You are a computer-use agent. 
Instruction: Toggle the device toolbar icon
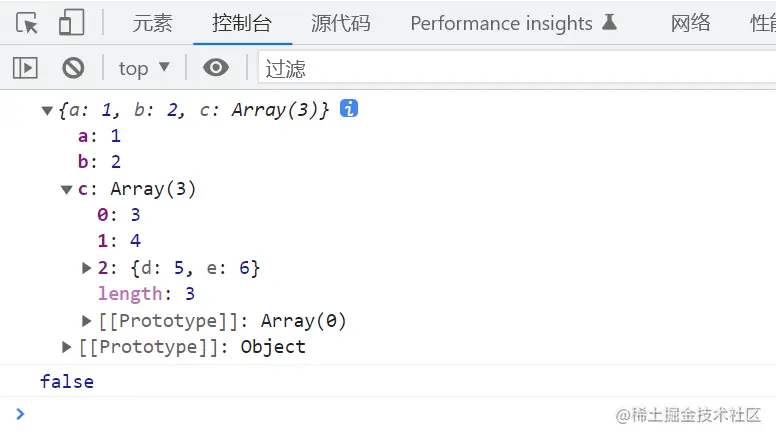[x=71, y=23]
